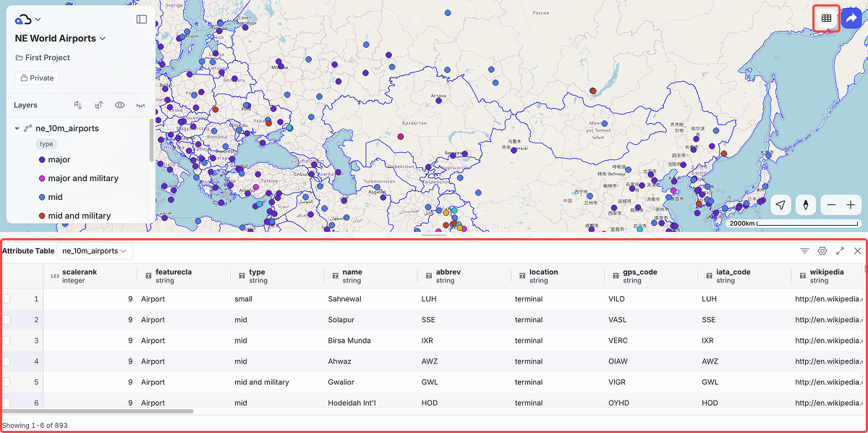868x433 pixels.
Task: Open the ne_10m_airports table layer dropdown
Action: coord(95,251)
